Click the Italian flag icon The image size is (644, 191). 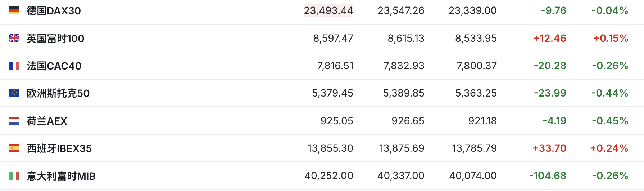coord(14,176)
